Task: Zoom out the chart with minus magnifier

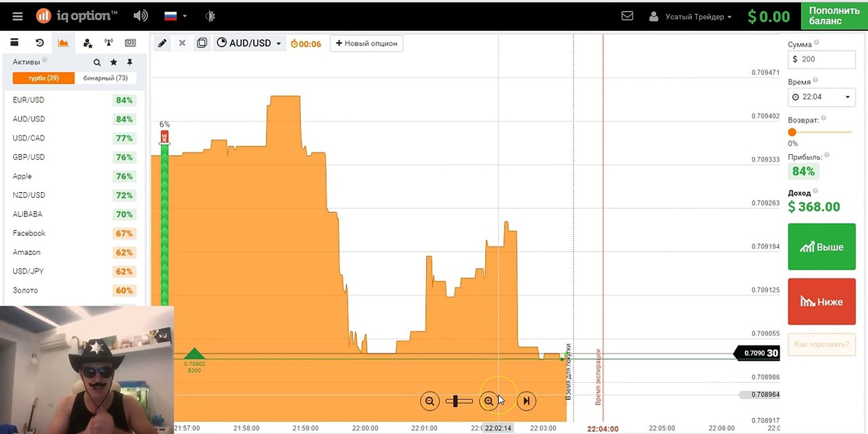Action: pos(430,401)
